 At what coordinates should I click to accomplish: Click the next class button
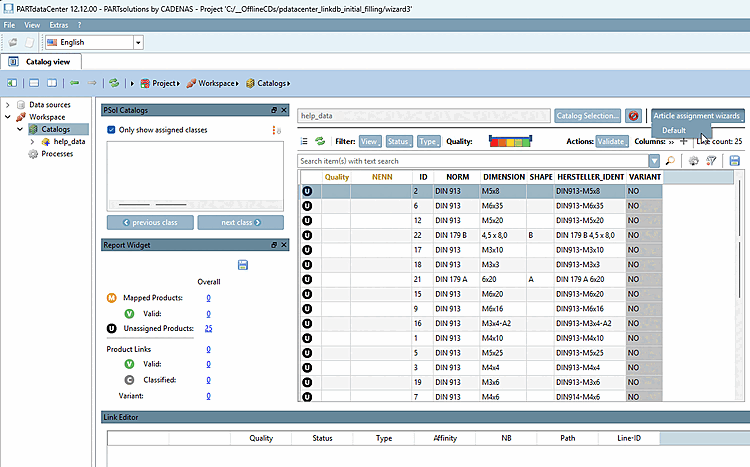(241, 222)
